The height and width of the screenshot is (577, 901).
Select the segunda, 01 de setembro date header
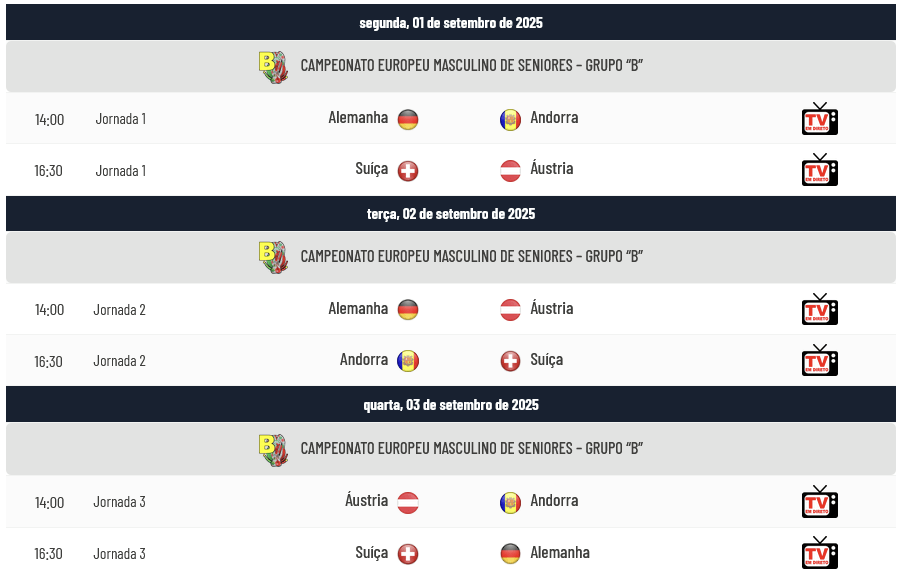coord(450,22)
